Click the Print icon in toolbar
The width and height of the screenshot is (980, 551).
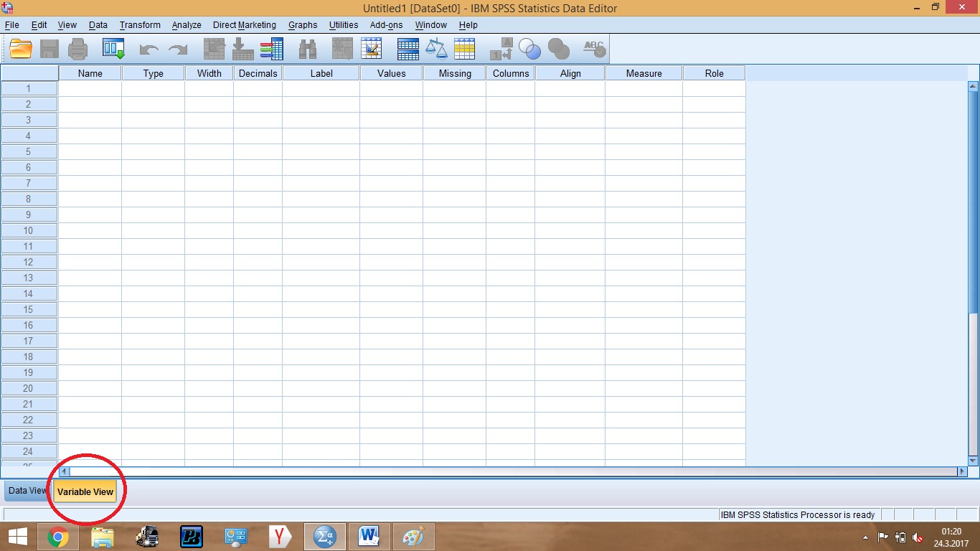tap(77, 49)
